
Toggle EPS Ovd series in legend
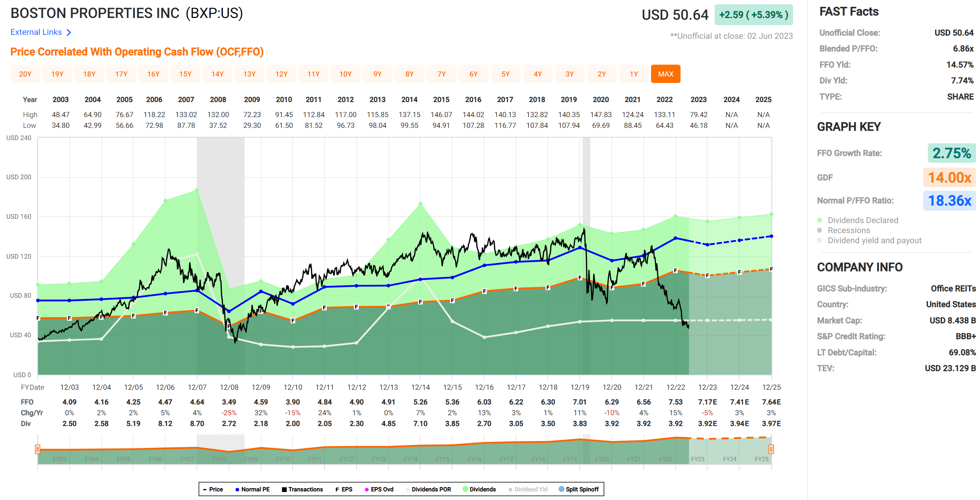pos(379,489)
